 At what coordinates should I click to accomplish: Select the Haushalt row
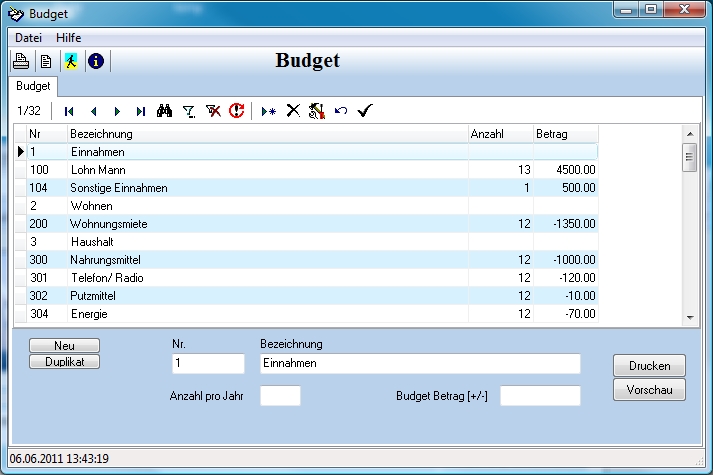tap(312, 242)
